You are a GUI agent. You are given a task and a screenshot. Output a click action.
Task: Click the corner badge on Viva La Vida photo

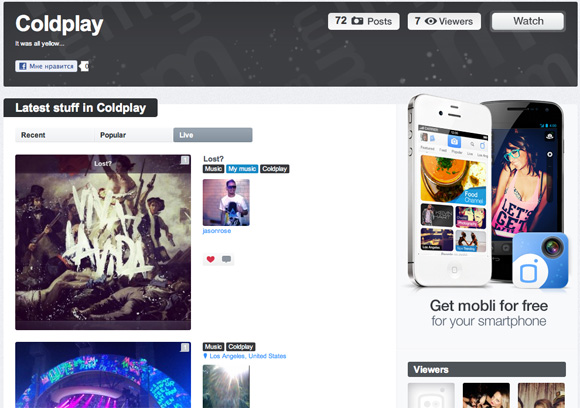(185, 160)
